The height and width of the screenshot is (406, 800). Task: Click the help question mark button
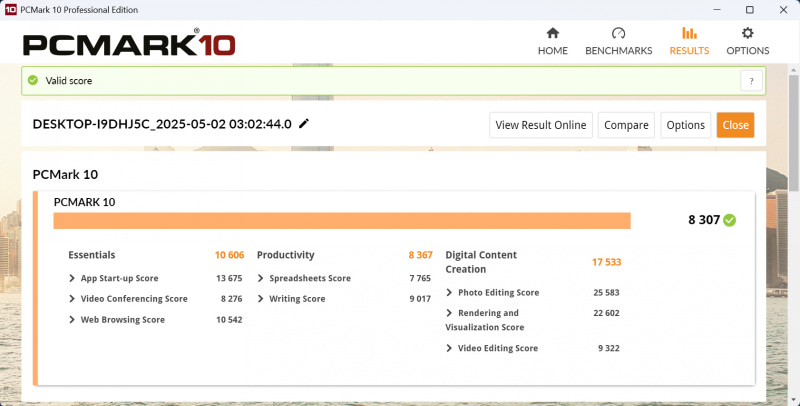click(752, 81)
